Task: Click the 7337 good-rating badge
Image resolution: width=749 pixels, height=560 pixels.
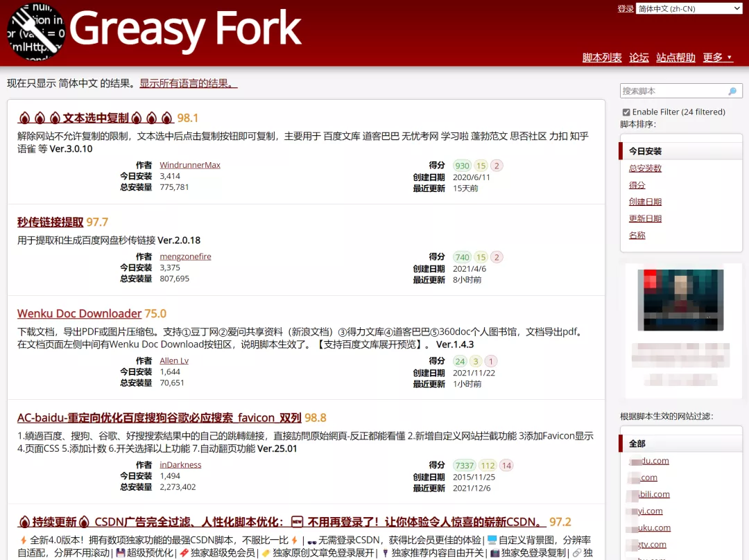Action: (x=464, y=466)
